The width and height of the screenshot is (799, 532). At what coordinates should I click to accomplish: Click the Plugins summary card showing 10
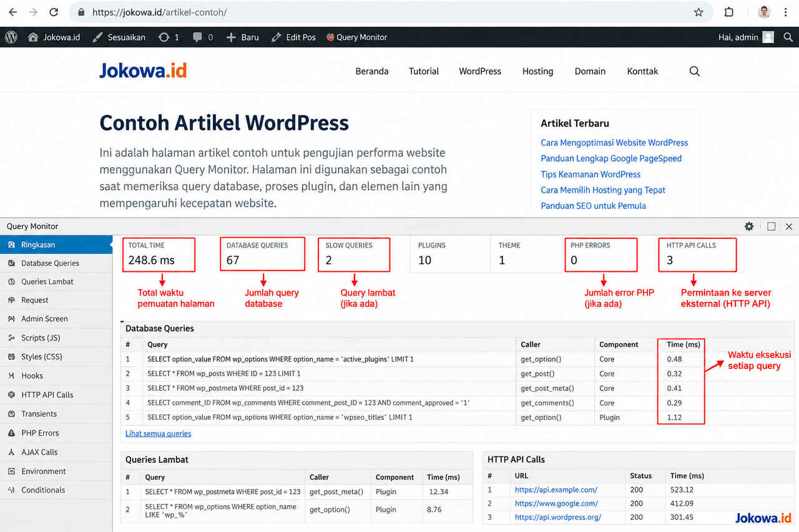pyautogui.click(x=449, y=254)
